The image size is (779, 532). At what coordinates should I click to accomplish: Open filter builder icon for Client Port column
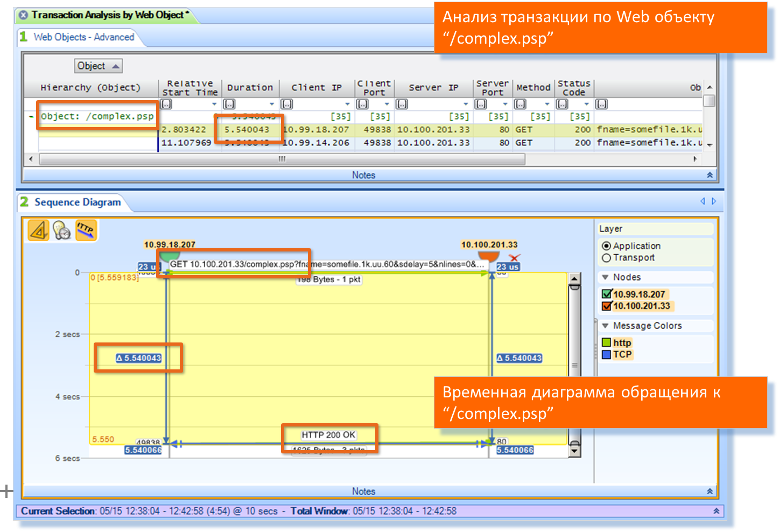(x=363, y=104)
